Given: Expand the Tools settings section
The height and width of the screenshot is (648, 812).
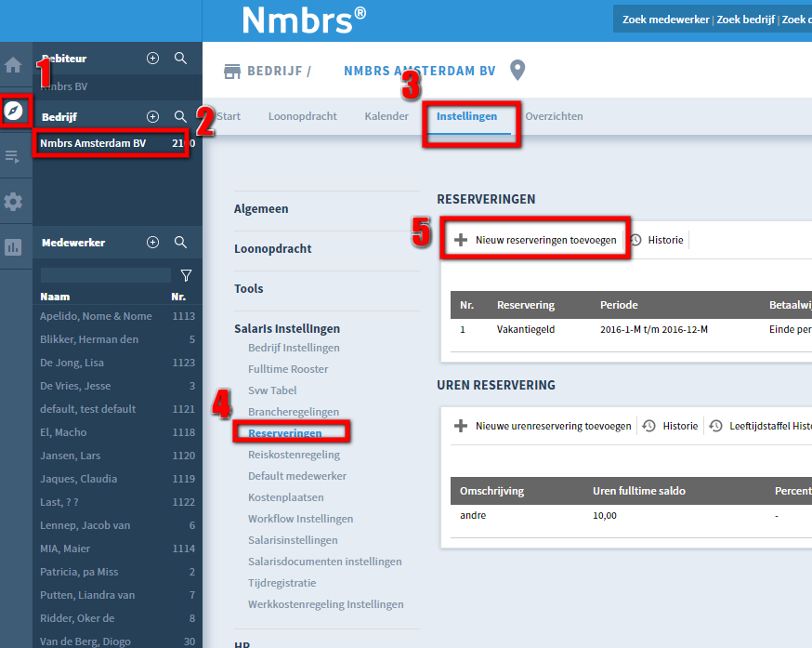Looking at the screenshot, I should (x=249, y=289).
